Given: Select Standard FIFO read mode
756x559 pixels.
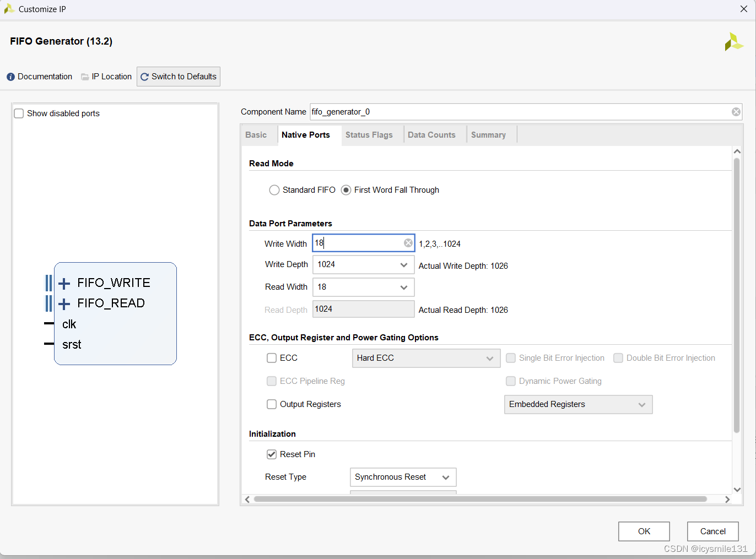Looking at the screenshot, I should pyautogui.click(x=274, y=190).
